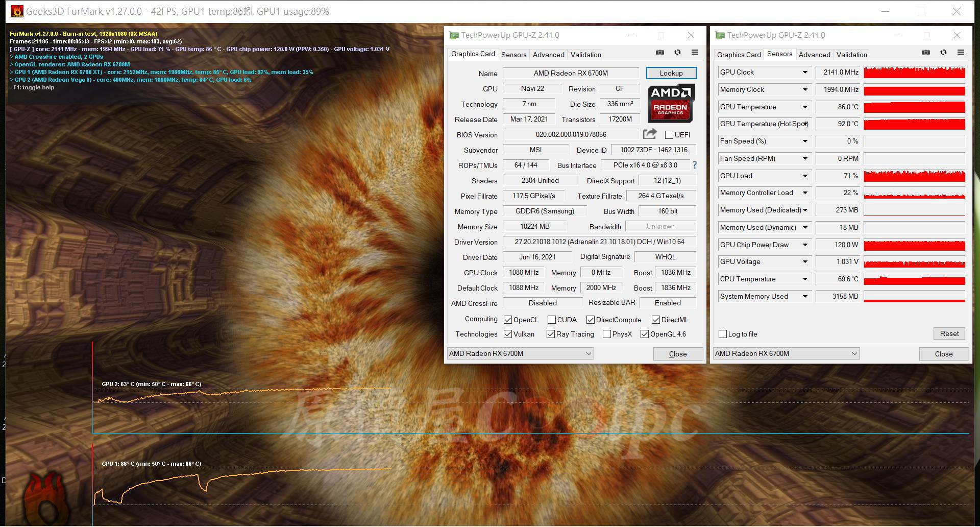Open the Fan Speed (RPM) sensor dropdown
This screenshot has width=980, height=527.
[805, 159]
